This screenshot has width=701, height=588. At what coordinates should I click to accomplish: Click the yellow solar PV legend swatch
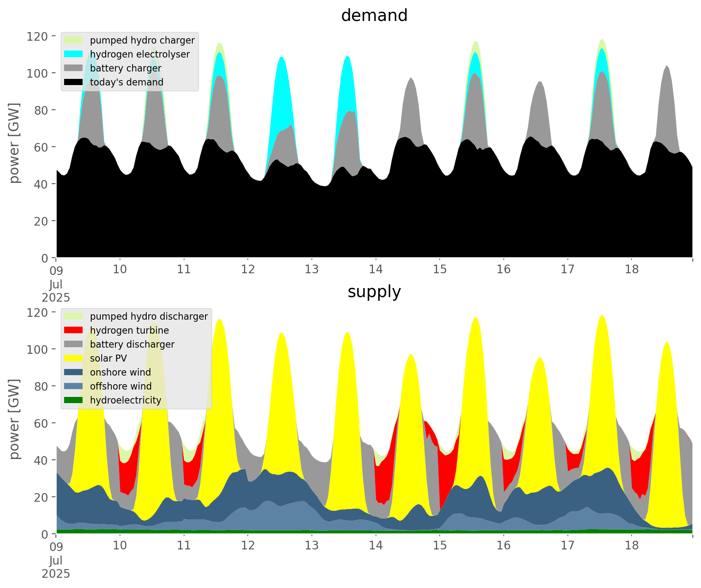[73, 358]
